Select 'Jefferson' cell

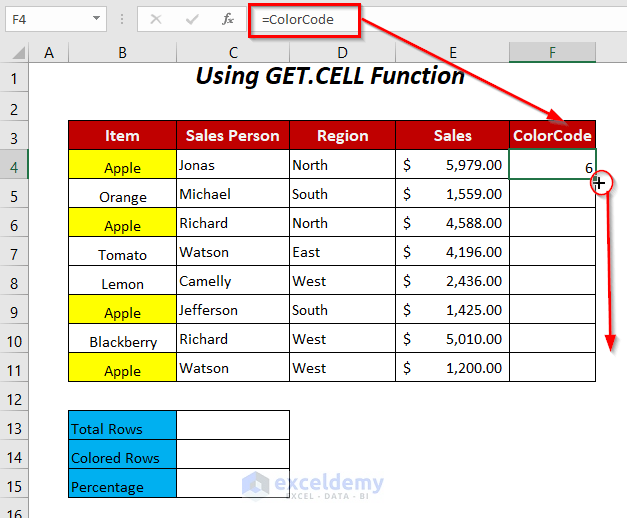tap(233, 309)
